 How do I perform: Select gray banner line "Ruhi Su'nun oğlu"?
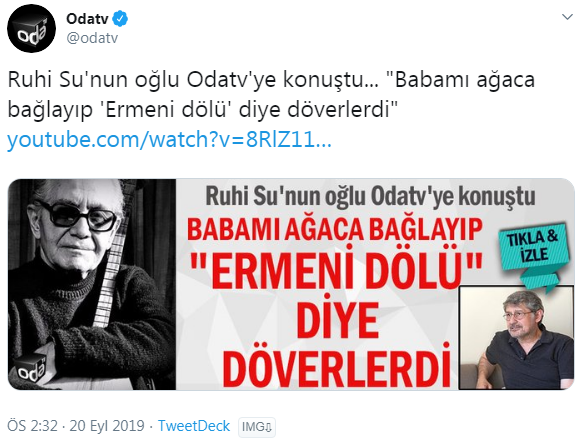370,196
